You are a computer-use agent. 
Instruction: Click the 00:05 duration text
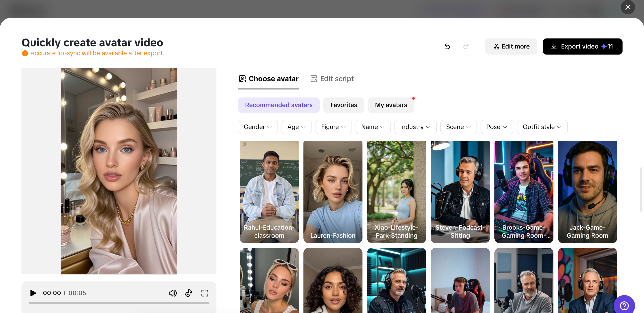click(x=77, y=293)
